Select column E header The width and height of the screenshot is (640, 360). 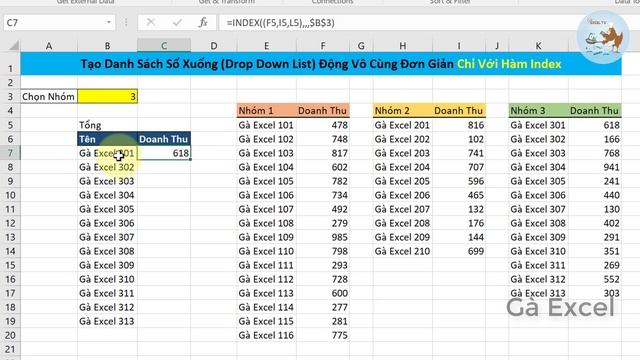pos(266,46)
